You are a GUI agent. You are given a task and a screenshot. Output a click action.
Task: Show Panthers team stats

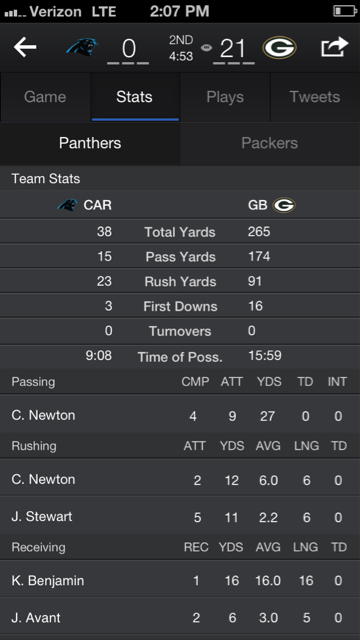[90, 143]
